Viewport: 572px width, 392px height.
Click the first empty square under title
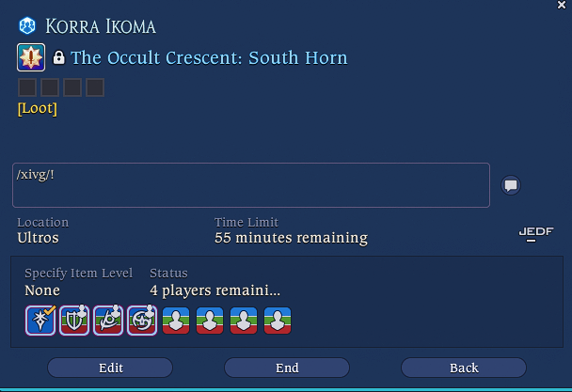point(27,87)
